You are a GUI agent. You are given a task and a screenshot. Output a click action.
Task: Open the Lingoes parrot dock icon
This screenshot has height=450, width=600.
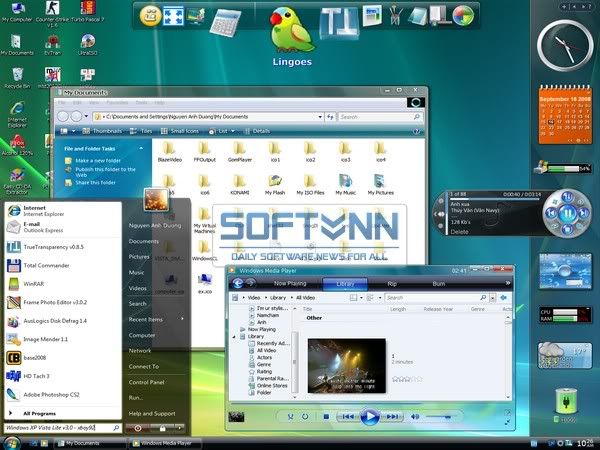(x=292, y=30)
